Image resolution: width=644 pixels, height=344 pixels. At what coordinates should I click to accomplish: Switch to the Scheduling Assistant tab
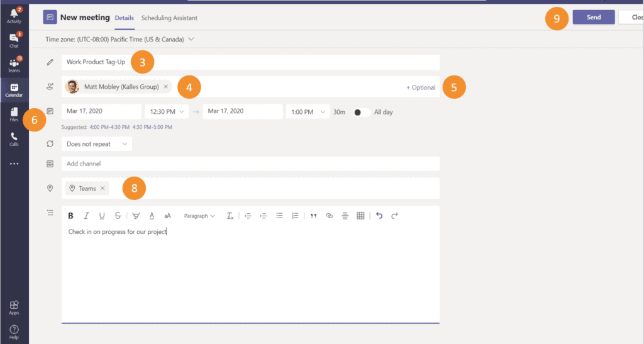click(169, 18)
